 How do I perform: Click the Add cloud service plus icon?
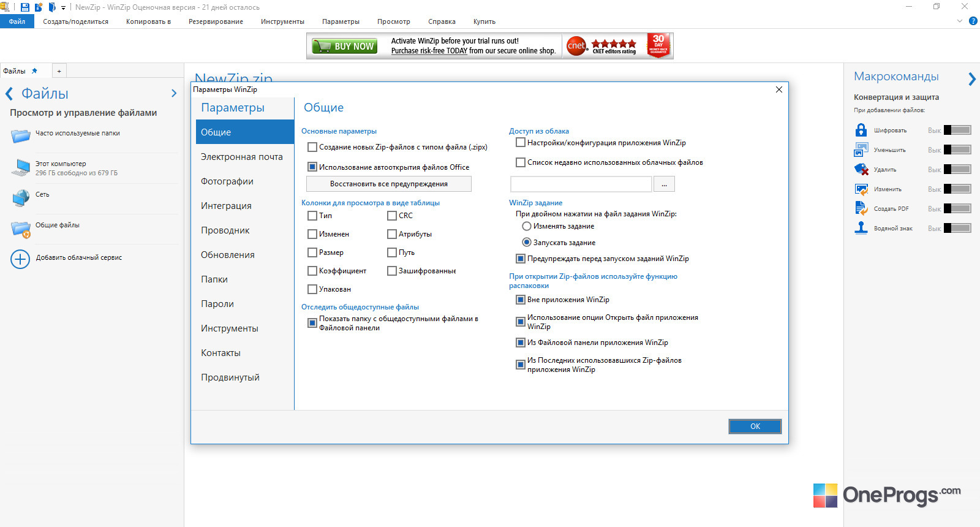[20, 259]
